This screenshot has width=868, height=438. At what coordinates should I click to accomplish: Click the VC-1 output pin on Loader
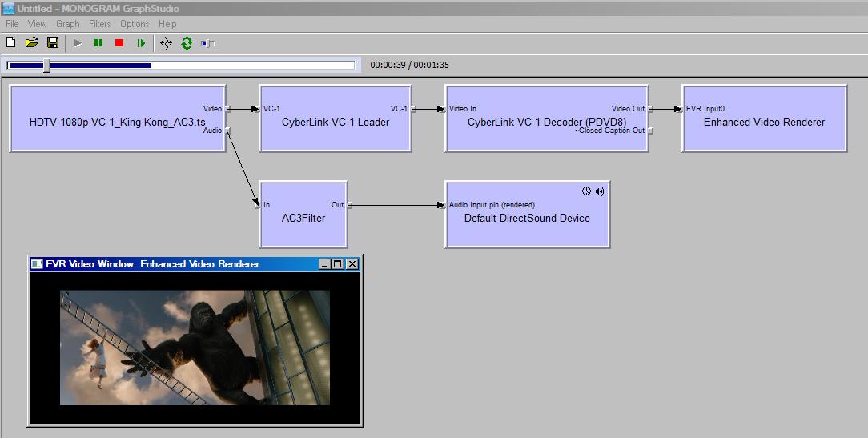point(413,109)
